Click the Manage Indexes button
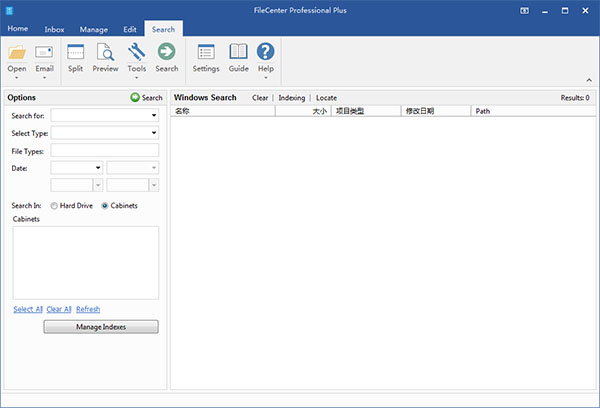 pyautogui.click(x=100, y=327)
